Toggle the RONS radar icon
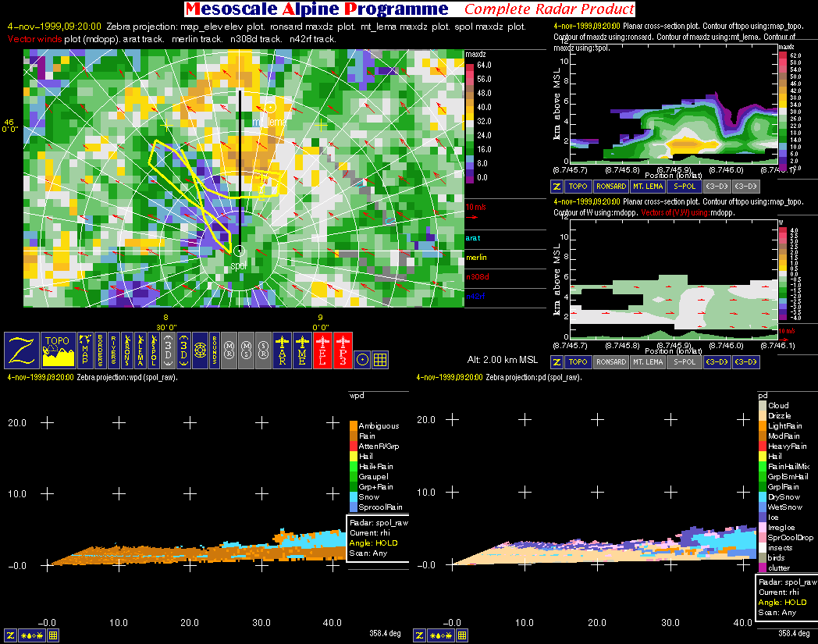This screenshot has width=818, height=644. (x=127, y=350)
